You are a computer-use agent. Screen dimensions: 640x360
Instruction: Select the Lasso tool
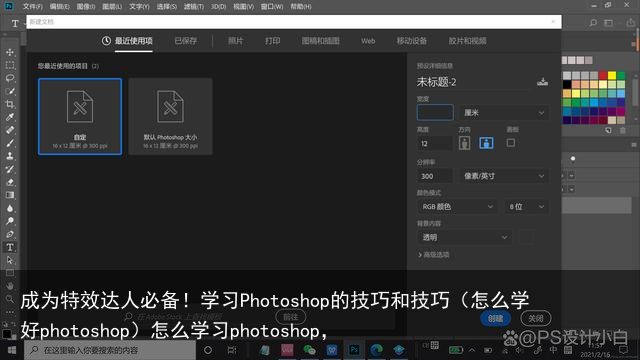click(x=10, y=78)
